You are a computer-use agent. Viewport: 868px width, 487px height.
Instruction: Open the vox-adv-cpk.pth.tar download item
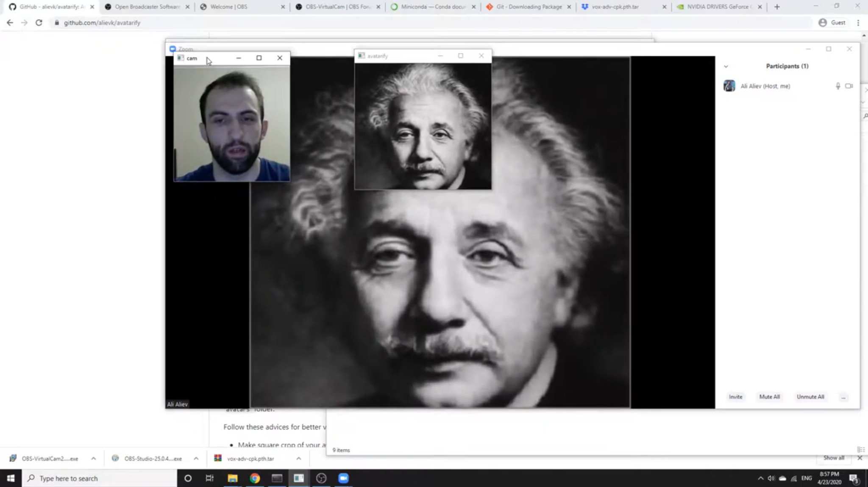click(x=250, y=459)
